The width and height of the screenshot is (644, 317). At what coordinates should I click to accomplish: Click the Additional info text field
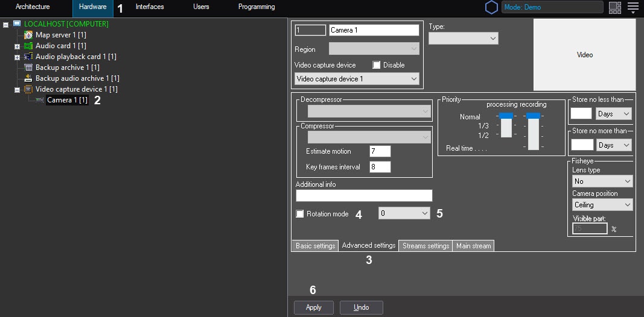click(364, 195)
